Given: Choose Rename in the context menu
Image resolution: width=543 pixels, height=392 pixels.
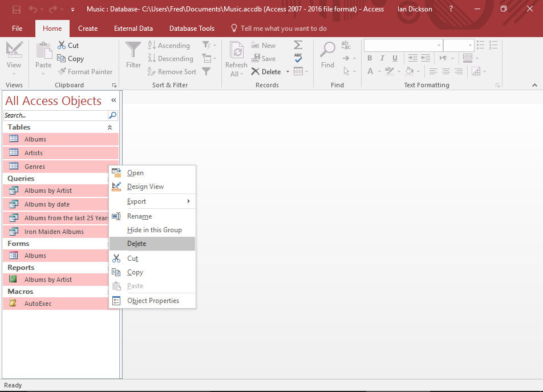Looking at the screenshot, I should 152,216.
